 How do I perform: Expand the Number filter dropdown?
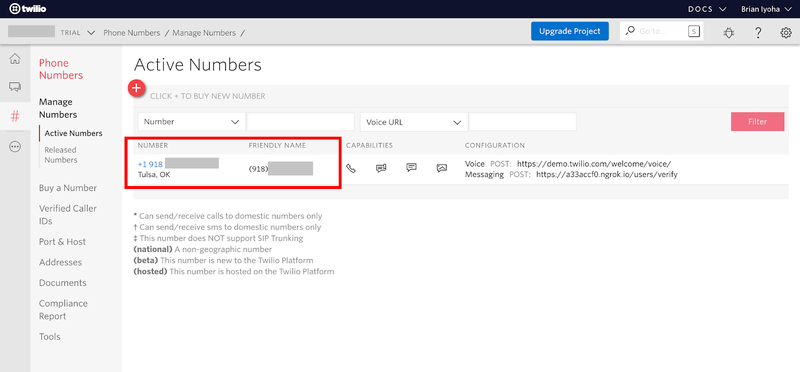click(x=191, y=122)
